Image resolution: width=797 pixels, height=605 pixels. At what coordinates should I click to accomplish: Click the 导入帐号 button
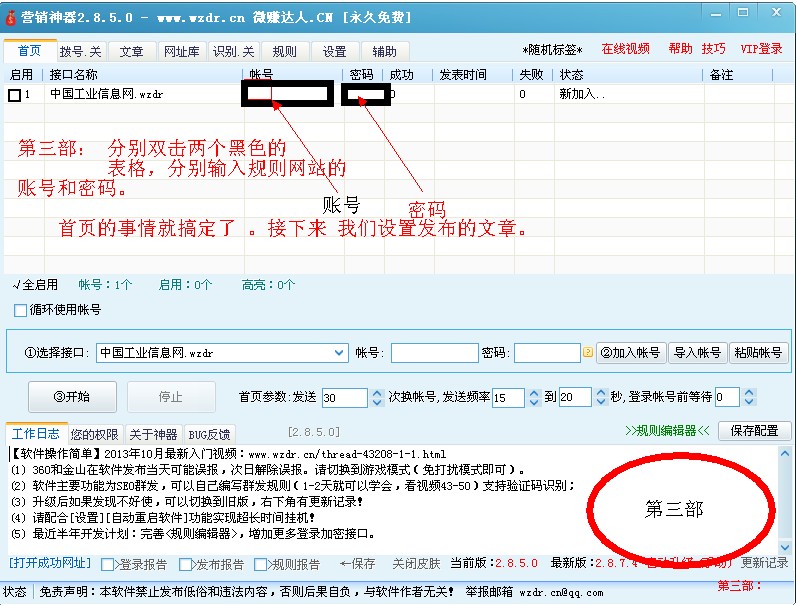pos(697,353)
